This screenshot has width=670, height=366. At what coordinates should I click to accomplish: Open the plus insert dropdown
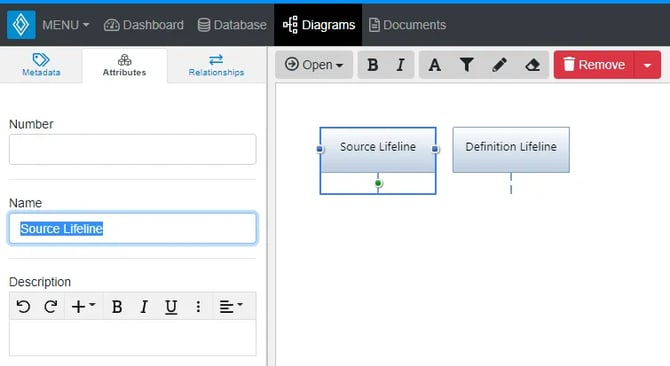click(x=83, y=306)
